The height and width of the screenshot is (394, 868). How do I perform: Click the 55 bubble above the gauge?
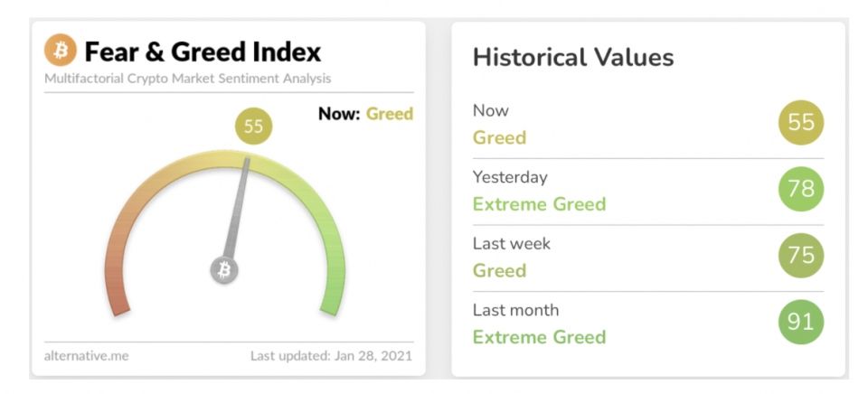pyautogui.click(x=253, y=127)
